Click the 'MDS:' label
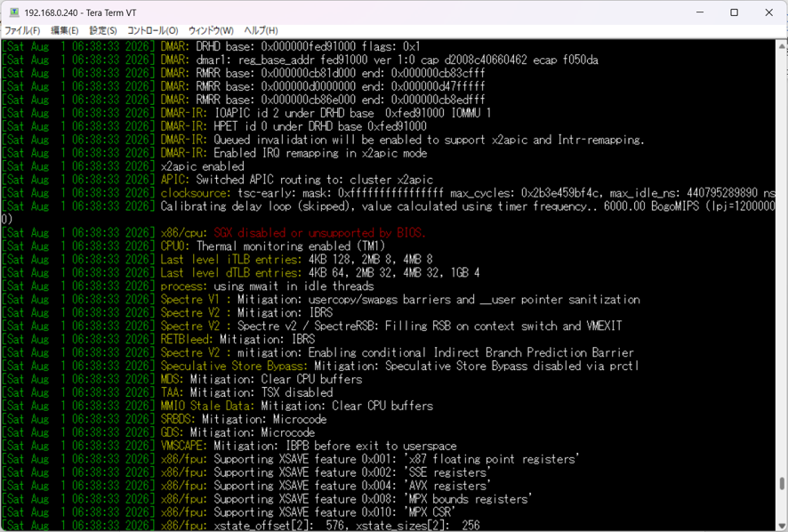Viewport: 788px width, 532px height. (173, 379)
